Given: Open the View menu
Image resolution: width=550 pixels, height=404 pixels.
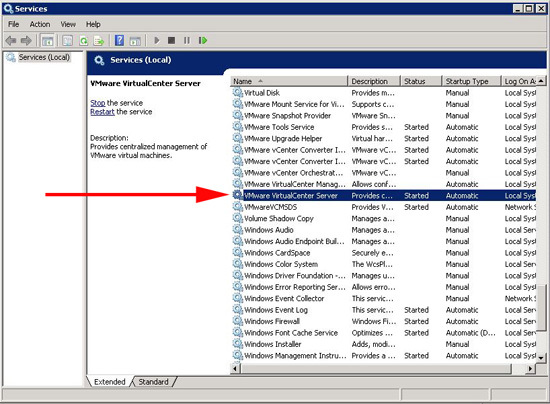Looking at the screenshot, I should tap(68, 24).
